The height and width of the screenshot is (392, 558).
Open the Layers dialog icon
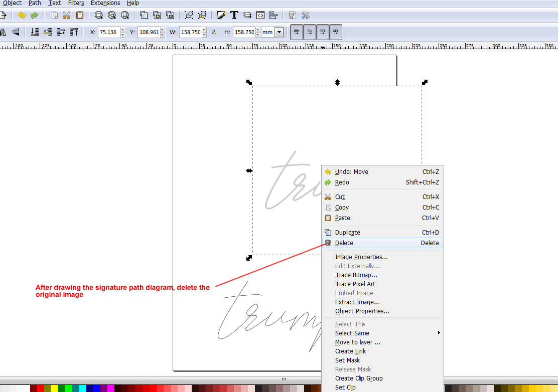[x=247, y=16]
